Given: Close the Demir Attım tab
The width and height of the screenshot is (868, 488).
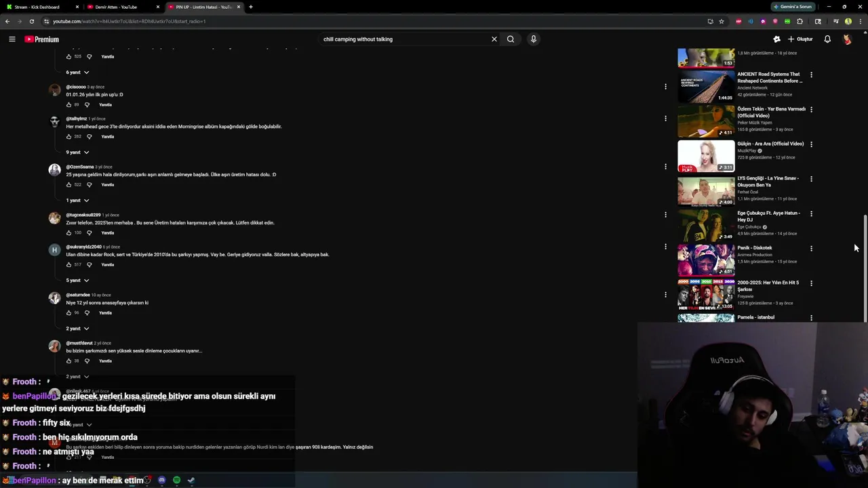Looking at the screenshot, I should point(158,7).
